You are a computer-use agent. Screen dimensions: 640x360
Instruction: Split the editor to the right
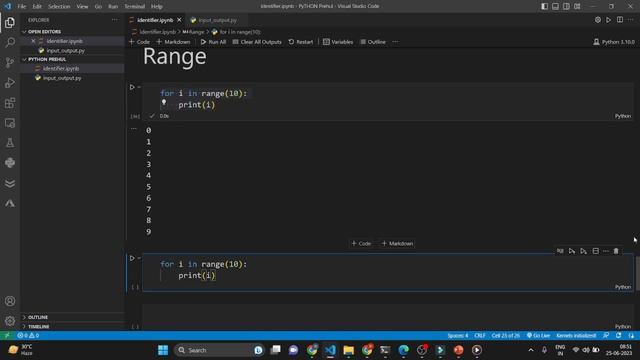(620, 20)
